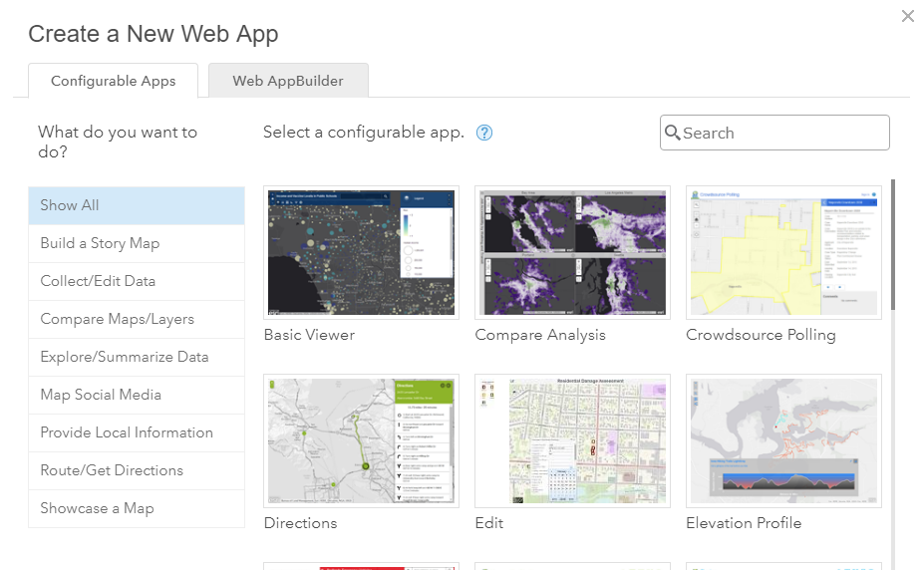The width and height of the screenshot is (924, 570).
Task: Select Showcase a Map category
Action: (137, 508)
